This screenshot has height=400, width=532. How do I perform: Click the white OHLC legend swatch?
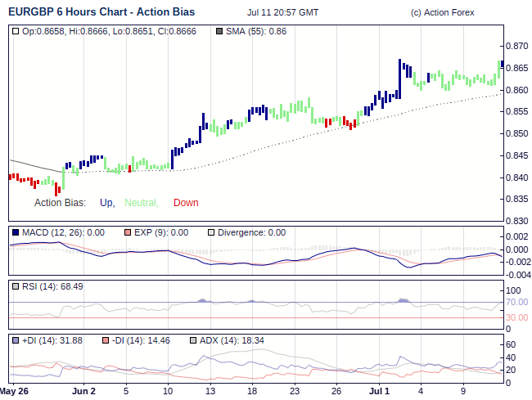(x=16, y=31)
